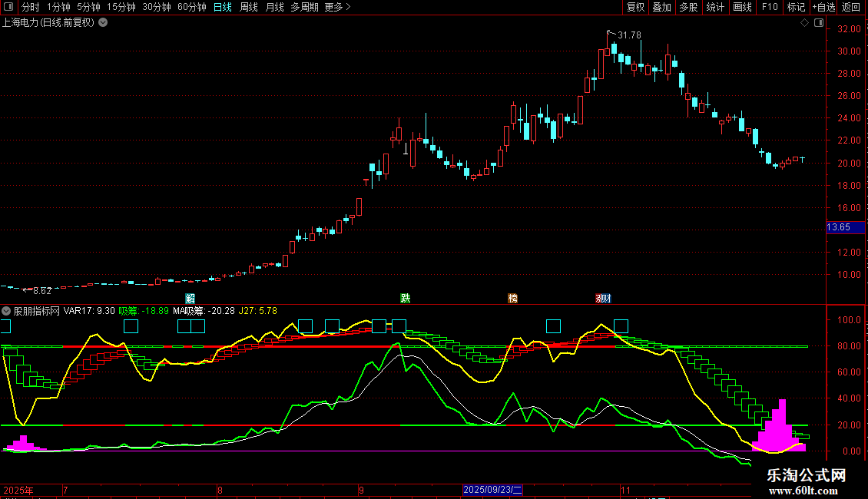The image size is (868, 499).
Task: Expand the 上海电力 chart title dropdown
Action: point(103,22)
